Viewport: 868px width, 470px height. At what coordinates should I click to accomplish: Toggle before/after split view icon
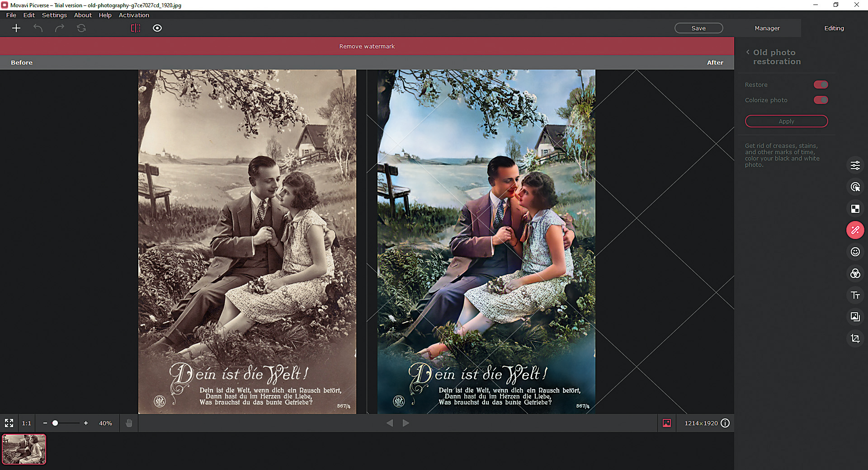click(136, 28)
